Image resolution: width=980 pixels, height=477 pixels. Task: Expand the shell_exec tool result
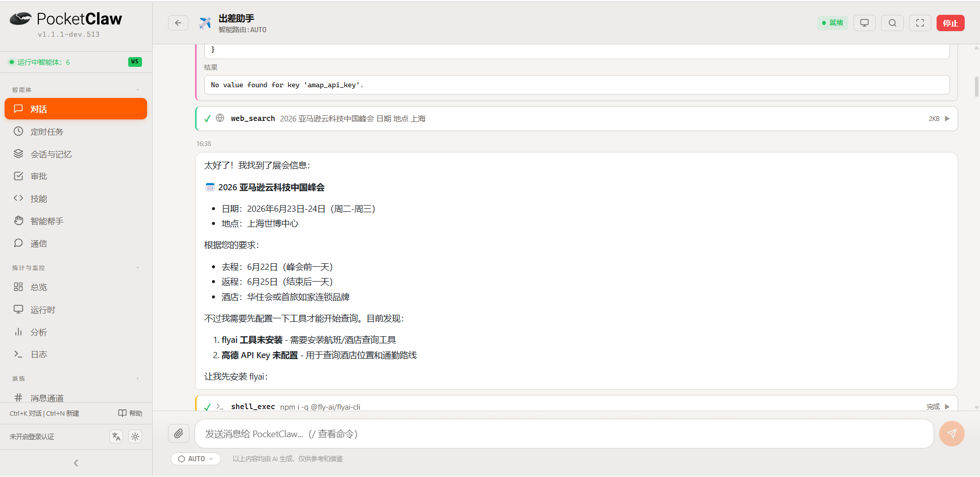(x=947, y=407)
